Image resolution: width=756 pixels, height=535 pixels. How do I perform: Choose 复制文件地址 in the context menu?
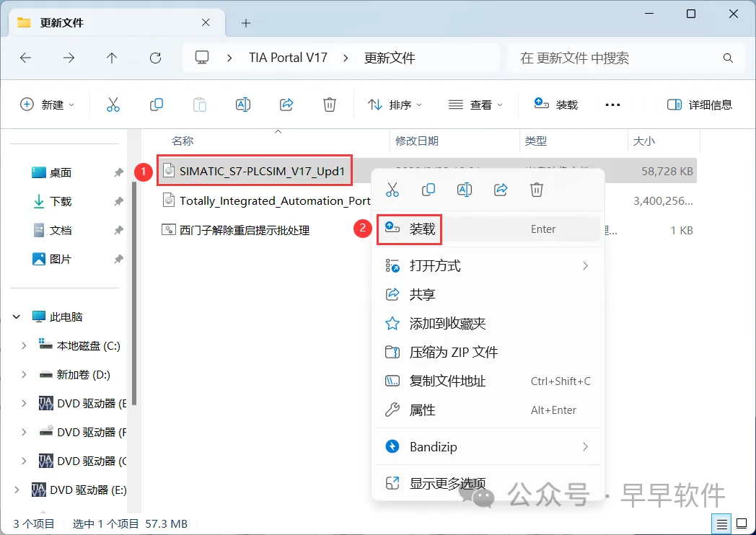(x=488, y=381)
